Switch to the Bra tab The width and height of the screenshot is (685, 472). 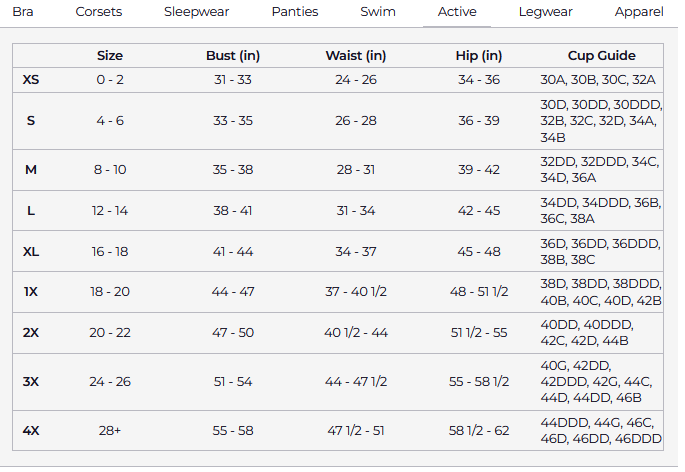click(22, 12)
